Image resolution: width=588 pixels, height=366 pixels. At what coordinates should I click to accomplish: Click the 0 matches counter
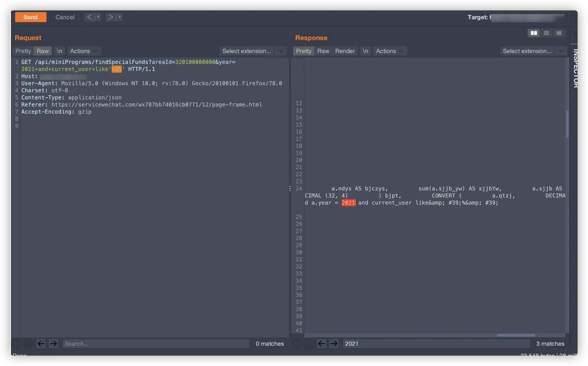(270, 344)
